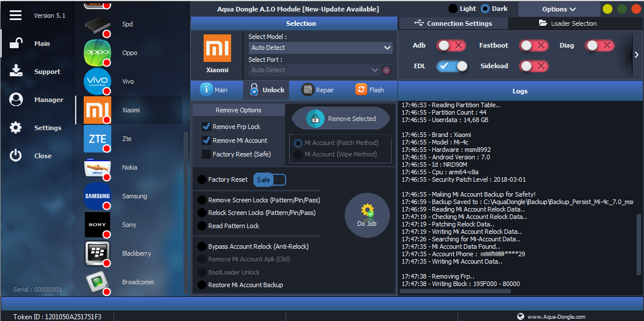Uncheck Remove Frp Lock checkbox

(206, 127)
